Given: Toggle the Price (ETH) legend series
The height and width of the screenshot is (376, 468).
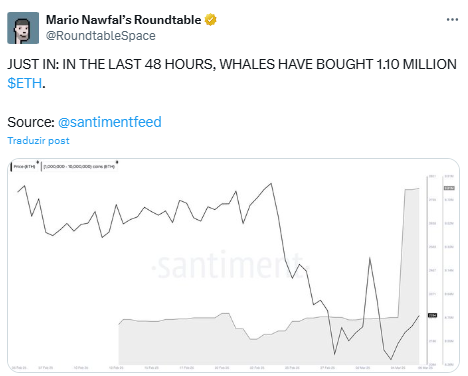Looking at the screenshot, I should pyautogui.click(x=24, y=166).
